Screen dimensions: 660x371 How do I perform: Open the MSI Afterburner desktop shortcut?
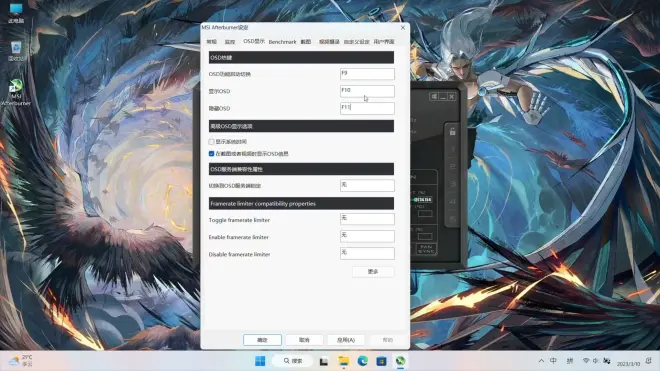coord(16,92)
